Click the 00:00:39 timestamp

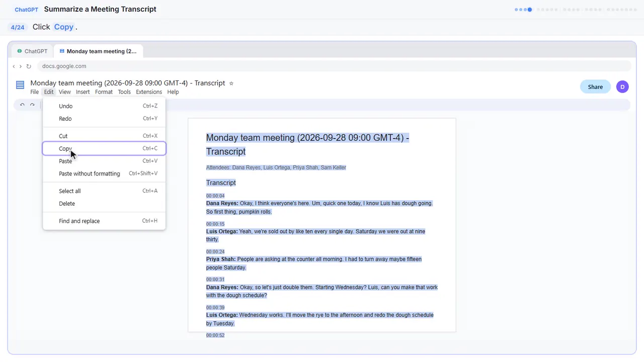tap(215, 308)
